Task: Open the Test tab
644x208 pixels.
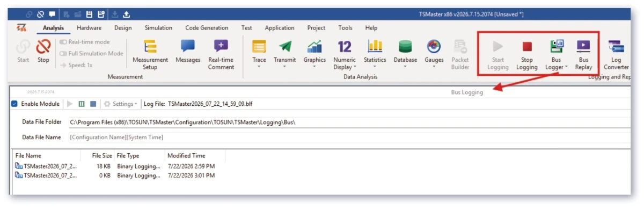Action: pyautogui.click(x=247, y=28)
